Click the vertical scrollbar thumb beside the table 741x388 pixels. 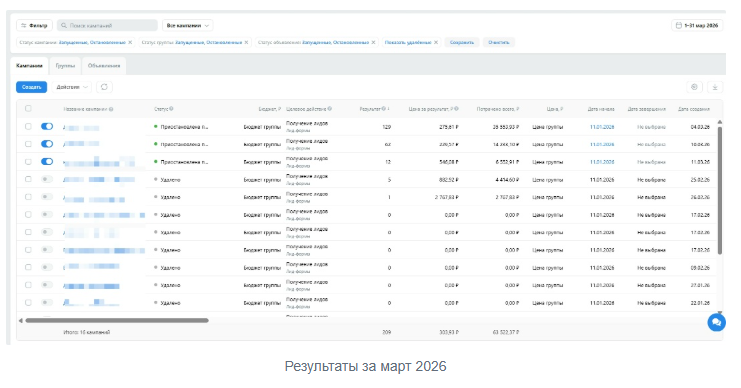point(720,190)
